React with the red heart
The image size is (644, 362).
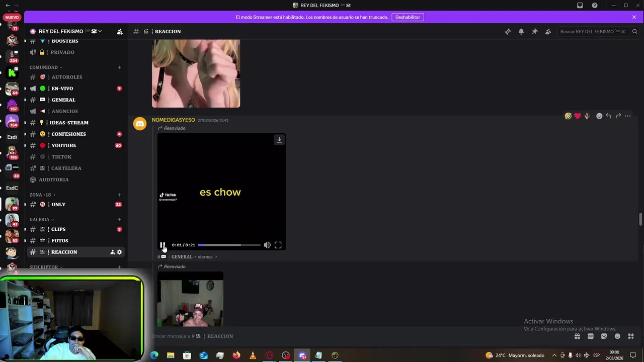point(578,116)
